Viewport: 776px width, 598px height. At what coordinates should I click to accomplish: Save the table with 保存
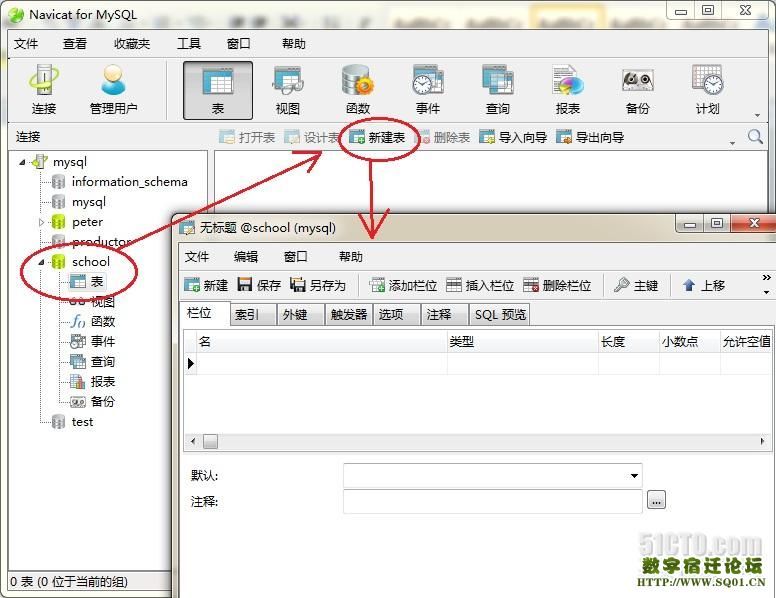pos(259,285)
